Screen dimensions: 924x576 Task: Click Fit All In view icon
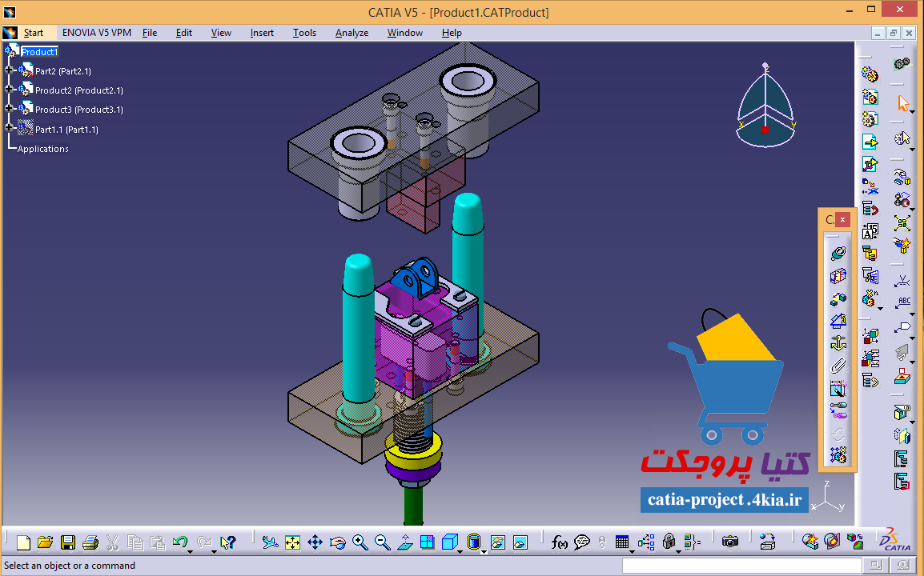(x=292, y=542)
